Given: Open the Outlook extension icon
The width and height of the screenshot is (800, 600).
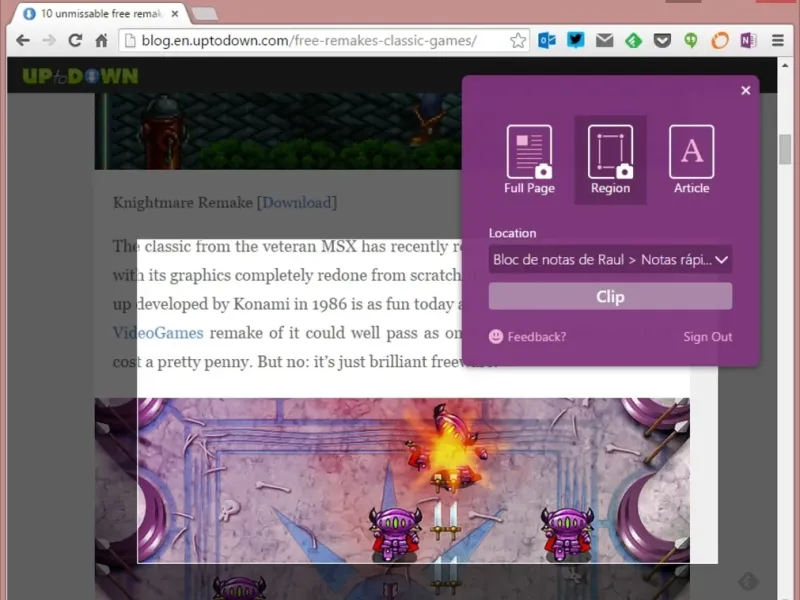Looking at the screenshot, I should pos(546,40).
